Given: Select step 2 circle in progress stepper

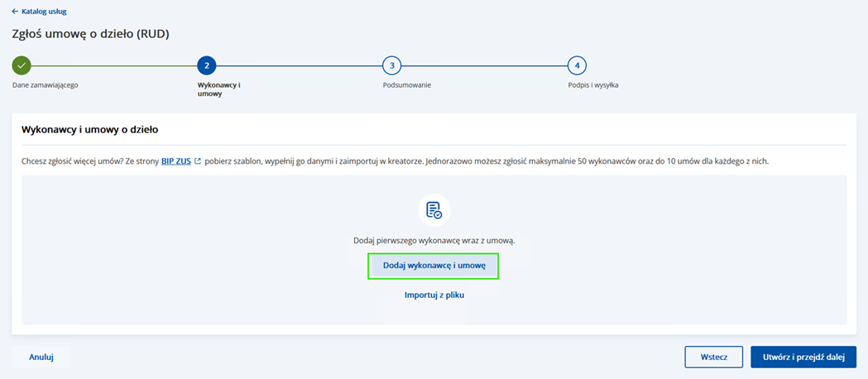Looking at the screenshot, I should (207, 65).
